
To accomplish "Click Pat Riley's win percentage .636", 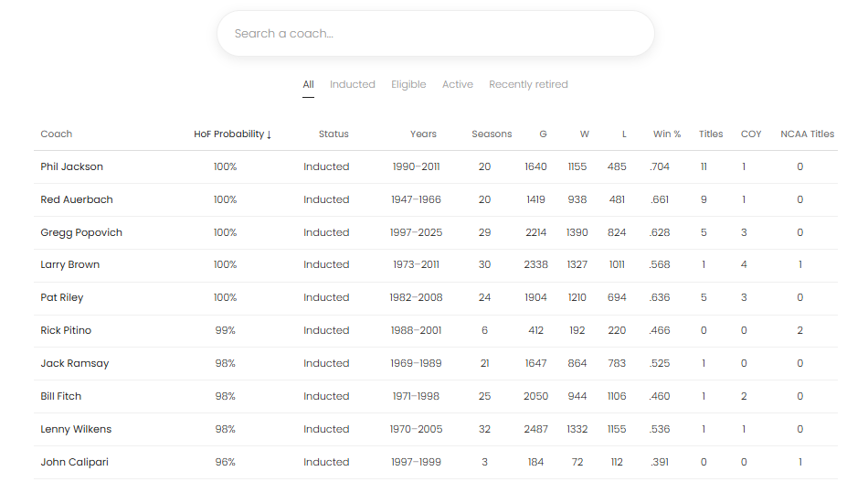I will point(660,297).
